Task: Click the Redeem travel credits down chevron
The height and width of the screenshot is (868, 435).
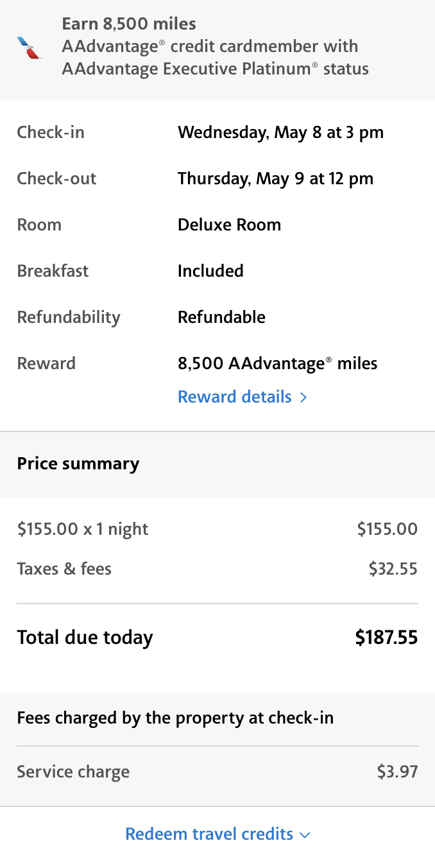Action: (x=305, y=835)
